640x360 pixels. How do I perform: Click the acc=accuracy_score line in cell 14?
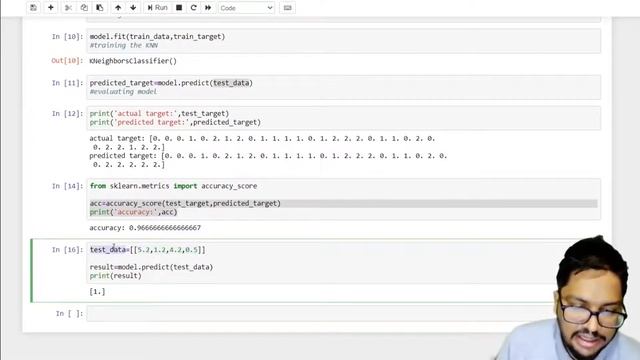[185, 203]
